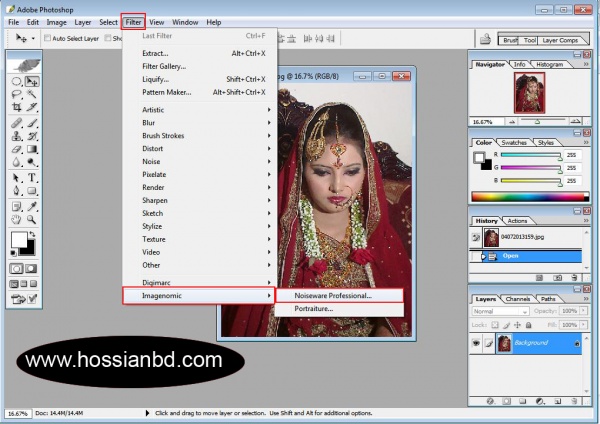Viewport: 600px width, 424px height.
Task: Select the Clone Stamp tool
Action: click(x=16, y=136)
